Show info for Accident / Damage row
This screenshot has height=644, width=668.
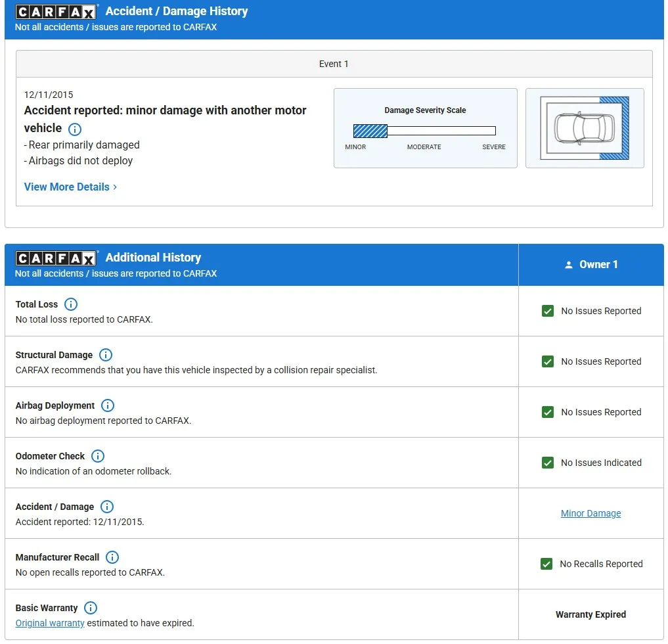(x=107, y=507)
